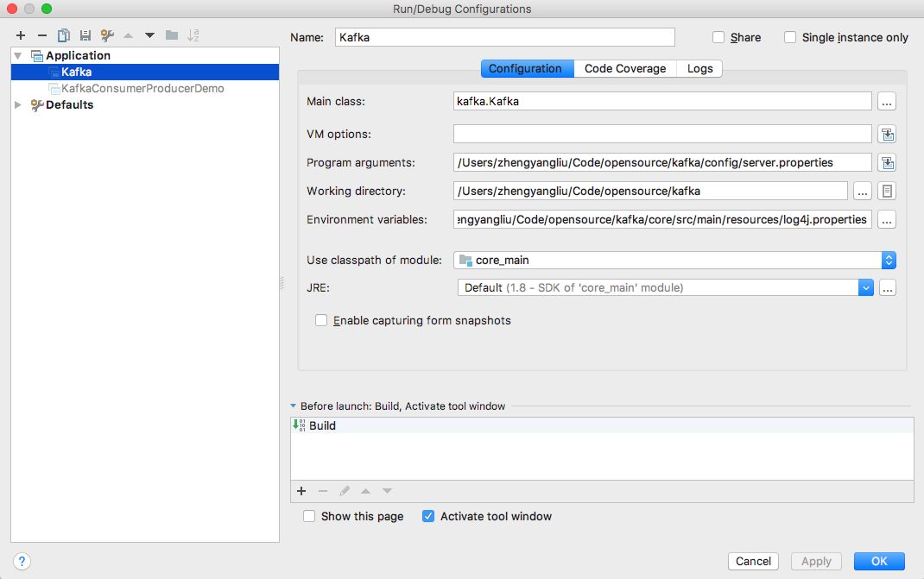Expand the Defaults tree node
924x579 pixels.
tap(18, 105)
